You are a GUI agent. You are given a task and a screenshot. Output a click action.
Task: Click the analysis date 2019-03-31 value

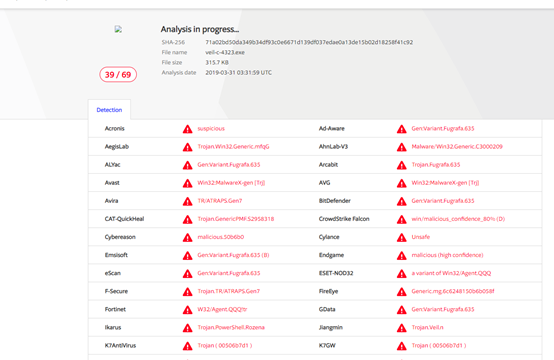(x=238, y=72)
